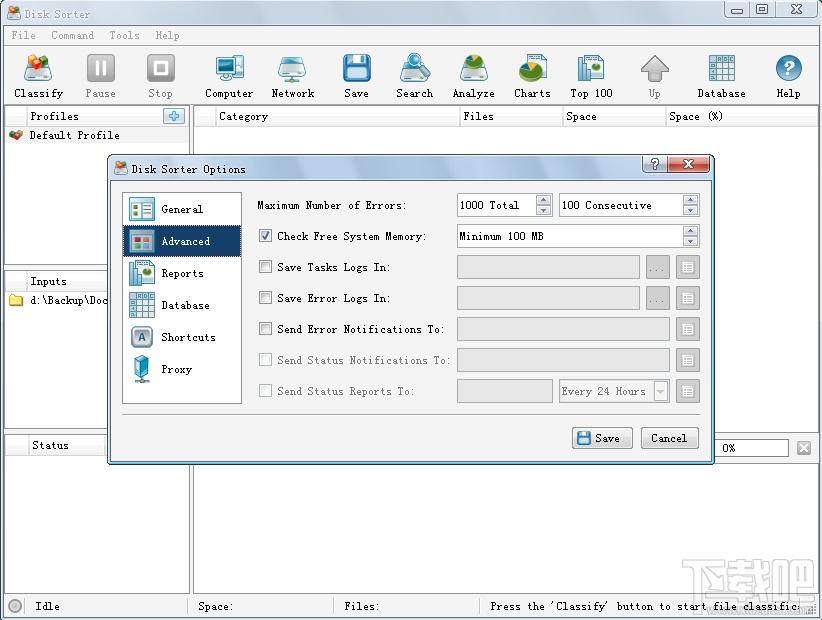822x620 pixels.
Task: Open the Every 24 Hours dropdown
Action: (x=614, y=391)
